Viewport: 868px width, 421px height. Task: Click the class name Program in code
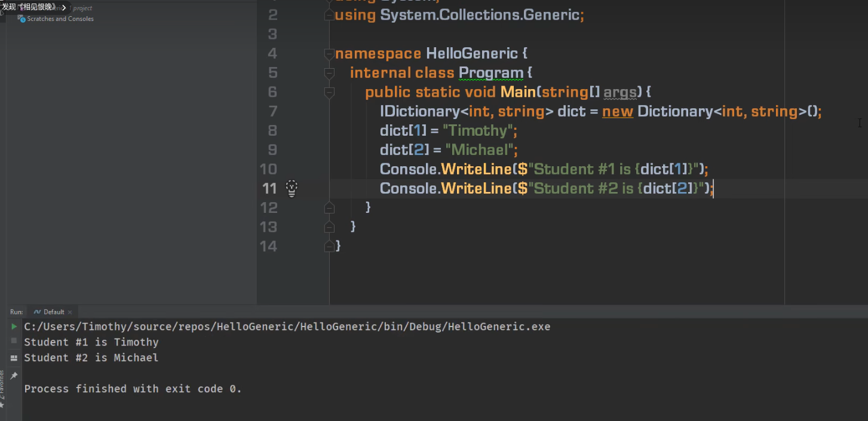(491, 73)
